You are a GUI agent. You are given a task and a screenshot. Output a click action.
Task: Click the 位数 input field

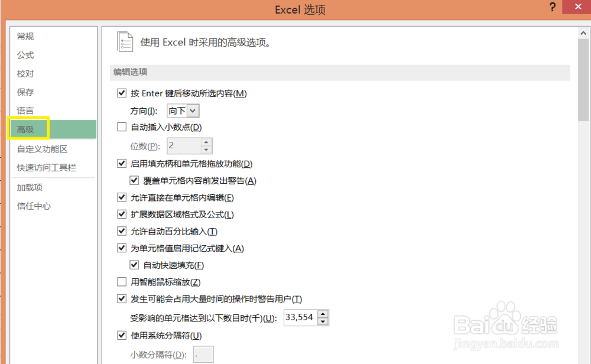pyautogui.click(x=184, y=145)
